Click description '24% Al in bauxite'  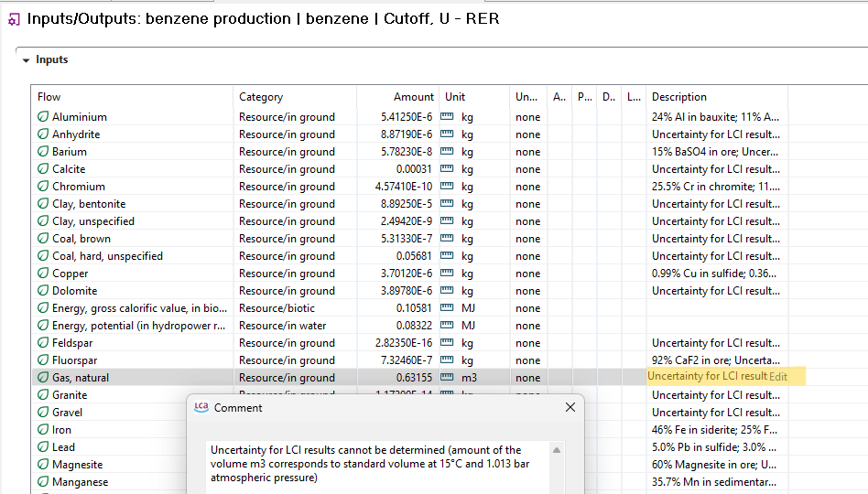[715, 117]
